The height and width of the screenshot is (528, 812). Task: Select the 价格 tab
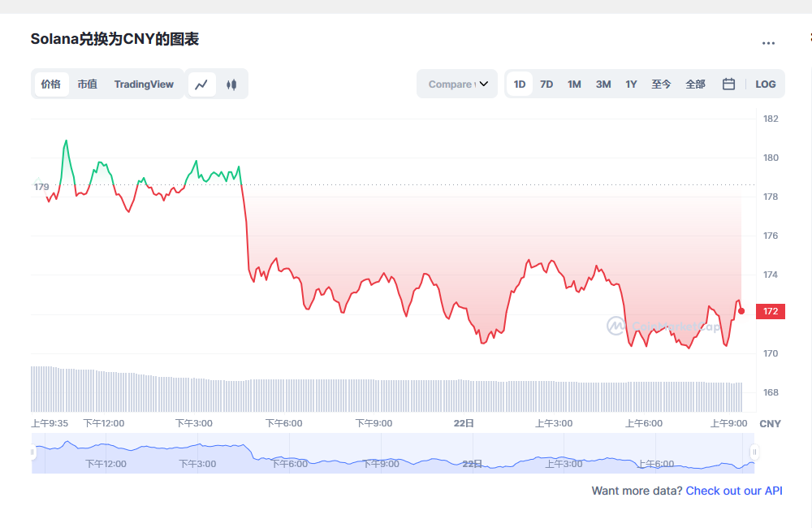(x=50, y=84)
